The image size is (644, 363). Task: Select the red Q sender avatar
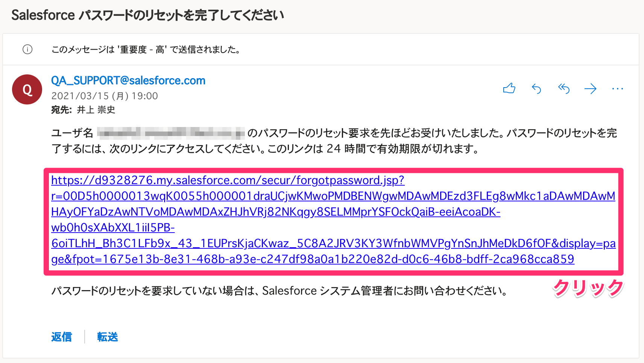[27, 89]
